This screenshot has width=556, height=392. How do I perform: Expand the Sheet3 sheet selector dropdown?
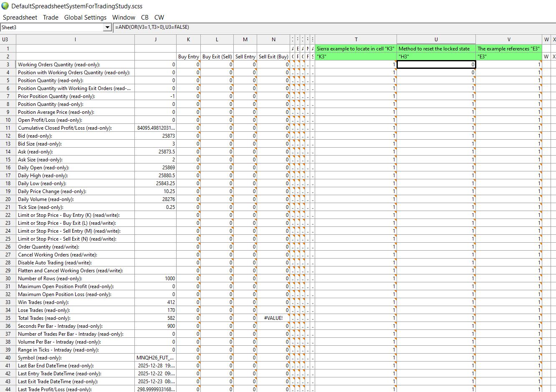pos(107,28)
